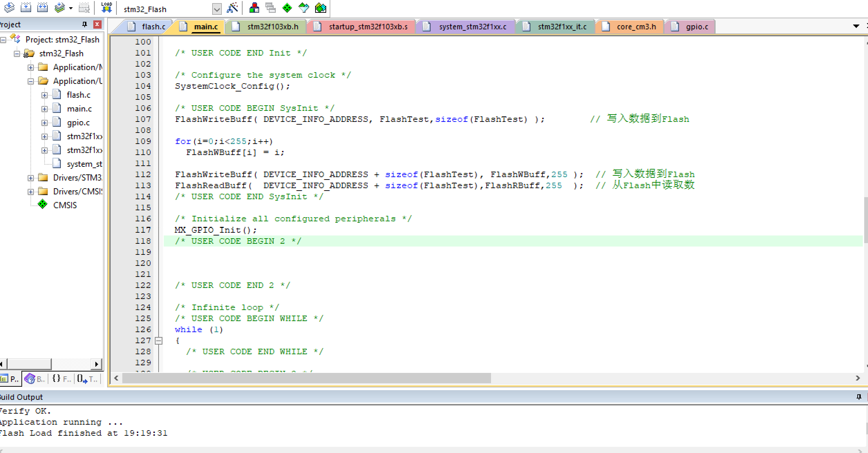The height and width of the screenshot is (453, 868).
Task: Switch to the startup_stm32f103xb.s tab
Action: (x=368, y=27)
